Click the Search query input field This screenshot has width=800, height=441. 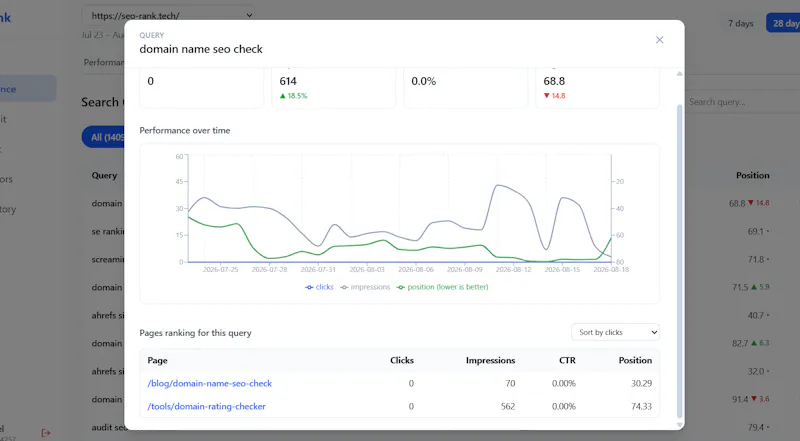(x=742, y=102)
